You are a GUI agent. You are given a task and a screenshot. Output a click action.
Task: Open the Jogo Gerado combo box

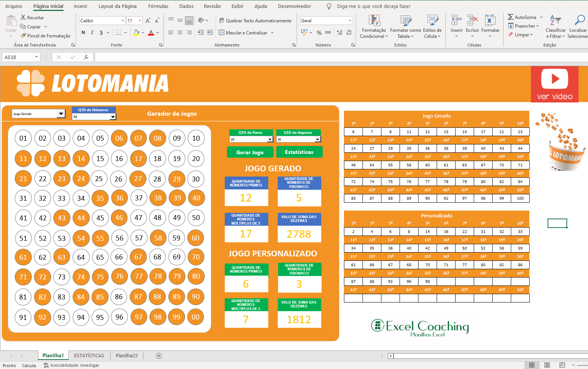pyautogui.click(x=61, y=114)
